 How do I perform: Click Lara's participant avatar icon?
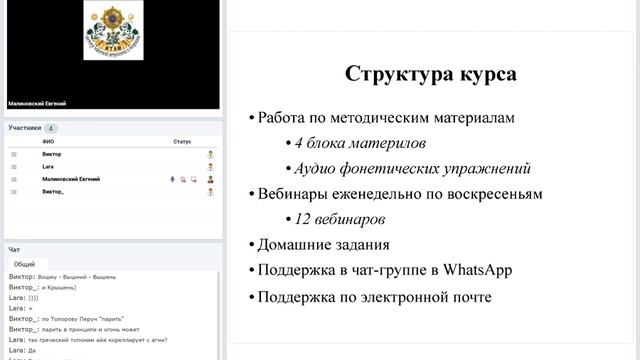pyautogui.click(x=210, y=167)
